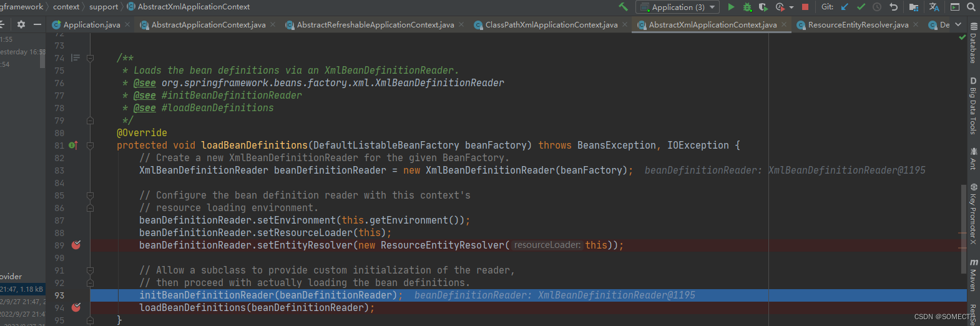This screenshot has width=980, height=326.
Task: Click the #loadBeanDefinitions see reference on line 78
Action: tap(217, 108)
